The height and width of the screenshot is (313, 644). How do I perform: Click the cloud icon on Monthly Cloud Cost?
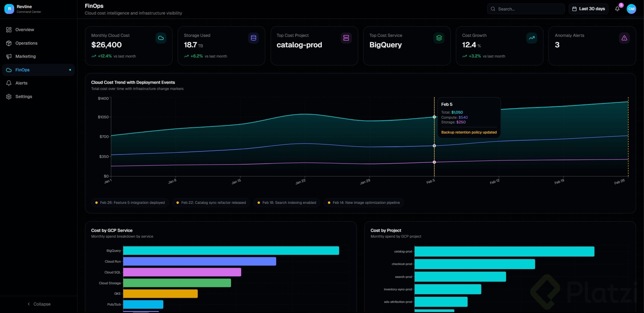[161, 38]
